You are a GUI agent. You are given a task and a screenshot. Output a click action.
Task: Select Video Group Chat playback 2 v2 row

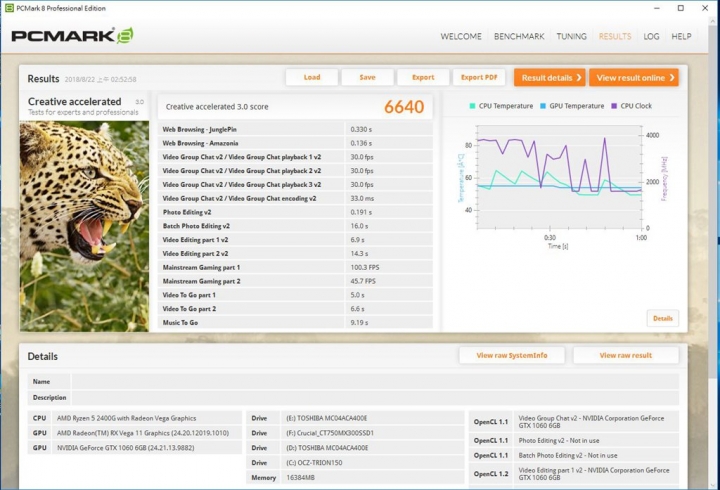(295, 171)
